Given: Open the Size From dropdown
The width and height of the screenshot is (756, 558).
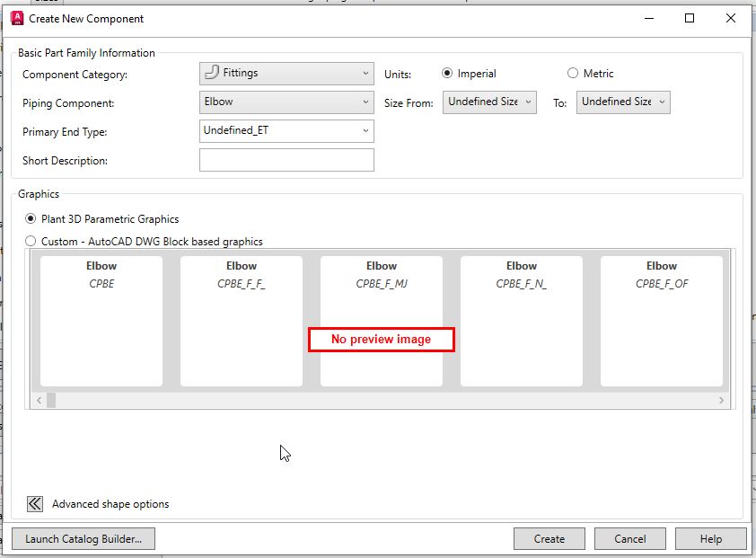Looking at the screenshot, I should click(x=489, y=102).
